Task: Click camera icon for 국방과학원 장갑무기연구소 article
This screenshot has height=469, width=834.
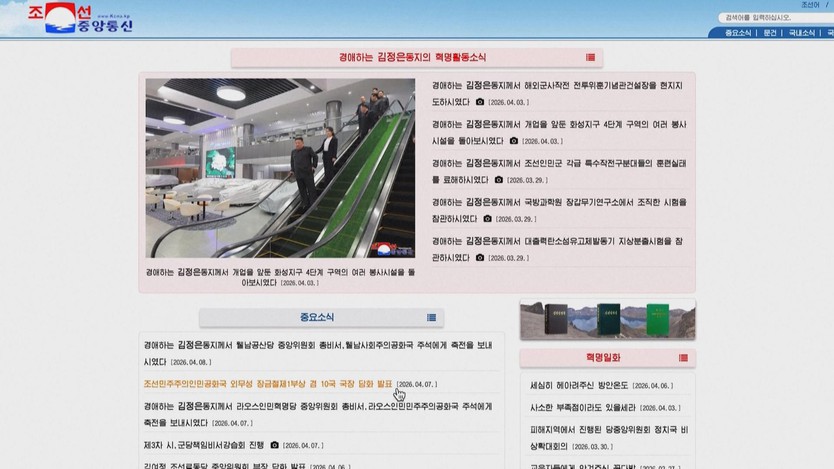Action: tap(487, 219)
